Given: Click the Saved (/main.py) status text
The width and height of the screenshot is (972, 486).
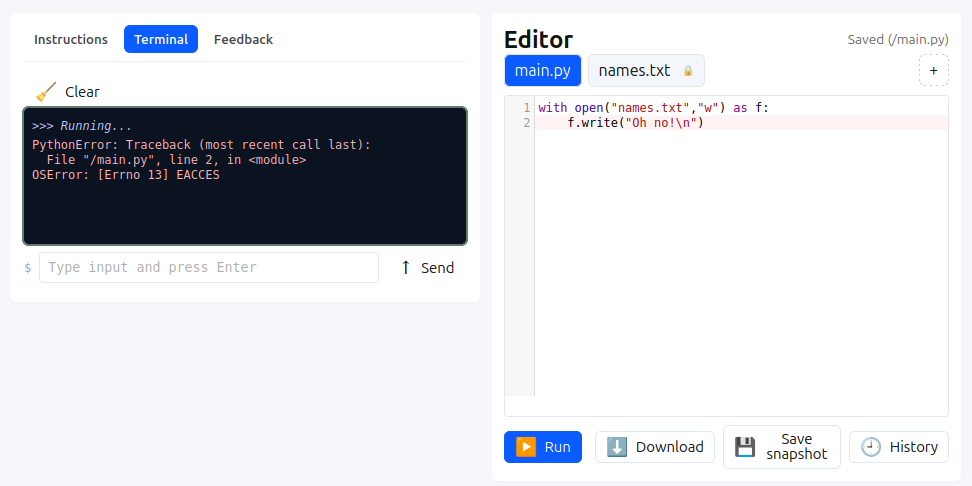Looking at the screenshot, I should coord(898,40).
